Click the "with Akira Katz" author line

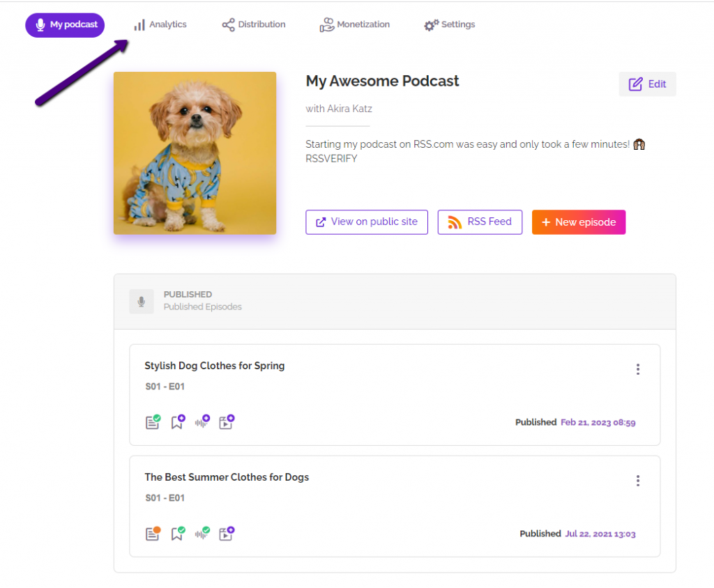(339, 109)
